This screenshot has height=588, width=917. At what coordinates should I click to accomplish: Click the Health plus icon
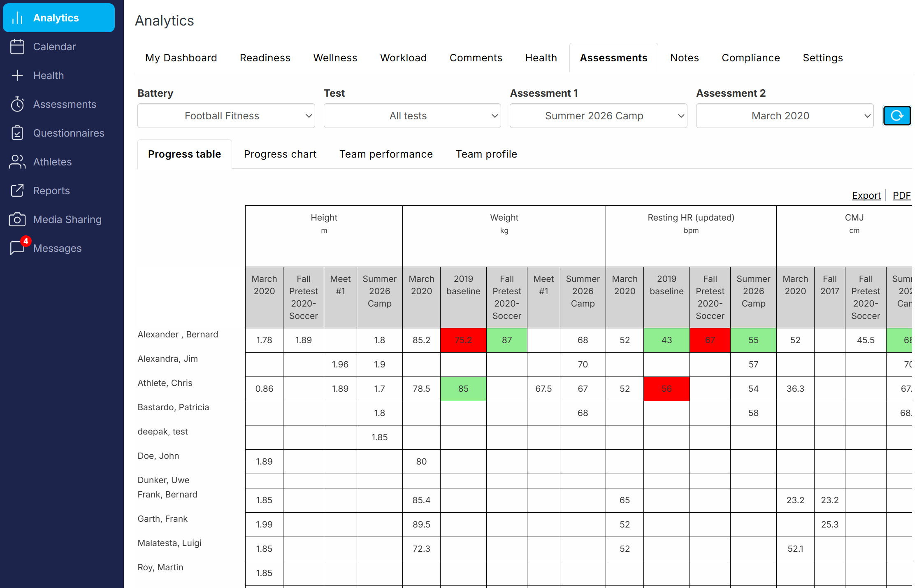point(17,75)
